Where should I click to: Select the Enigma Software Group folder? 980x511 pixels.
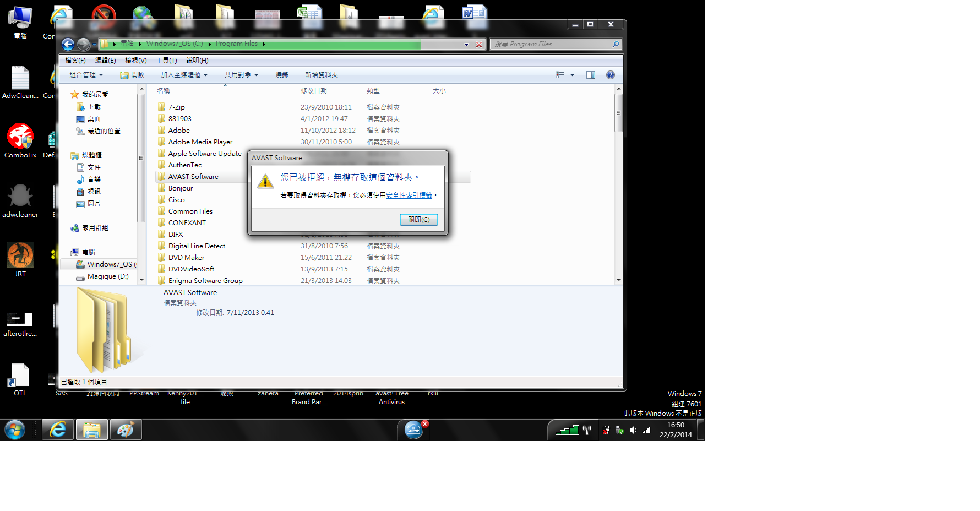click(x=205, y=281)
